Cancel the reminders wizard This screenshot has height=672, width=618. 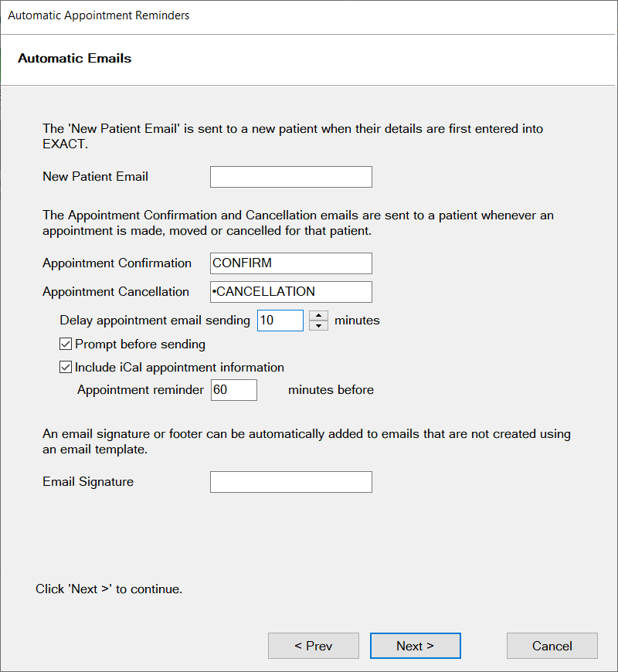[552, 646]
